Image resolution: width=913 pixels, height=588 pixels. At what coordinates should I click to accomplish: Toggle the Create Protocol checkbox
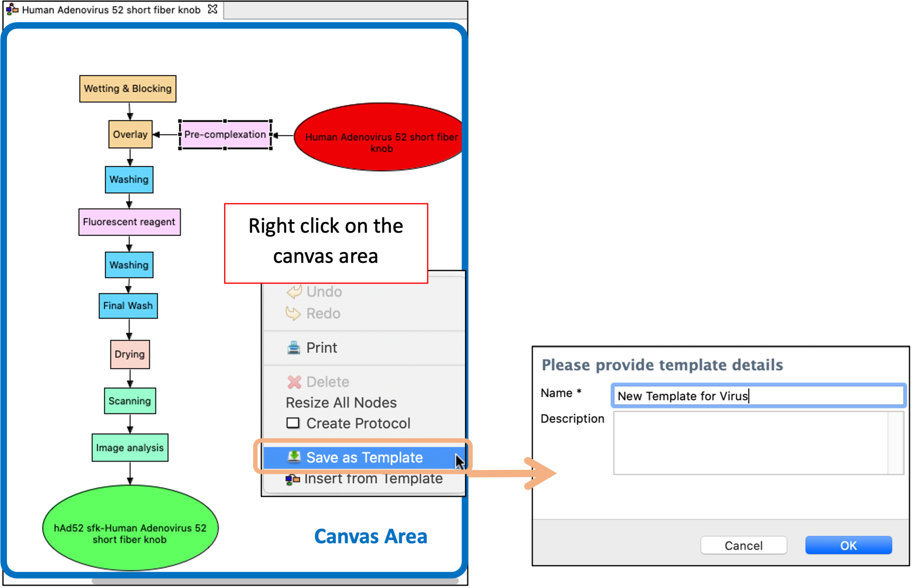point(293,423)
